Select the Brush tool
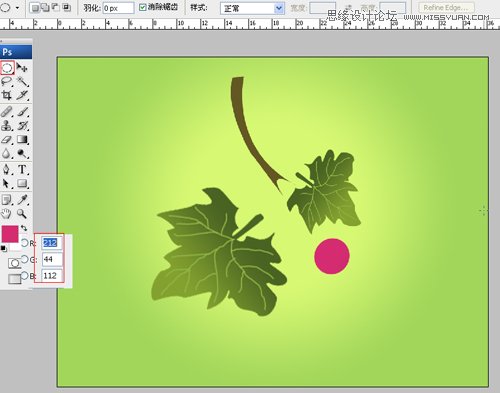 coord(22,112)
